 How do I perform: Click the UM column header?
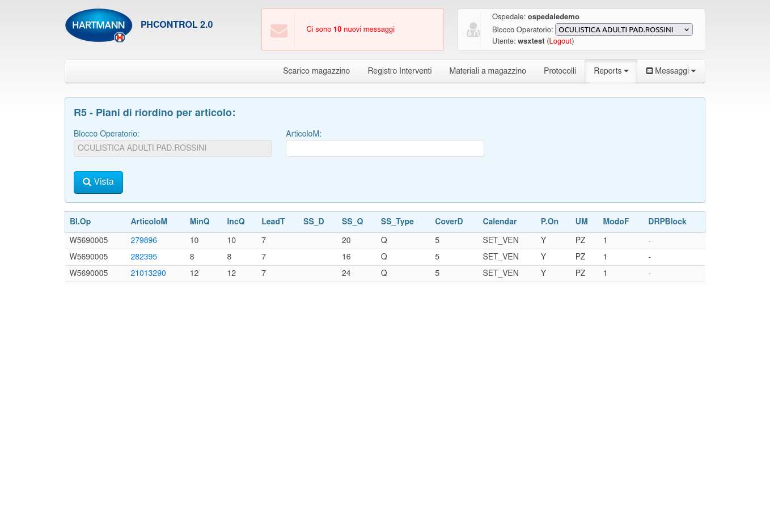click(581, 222)
